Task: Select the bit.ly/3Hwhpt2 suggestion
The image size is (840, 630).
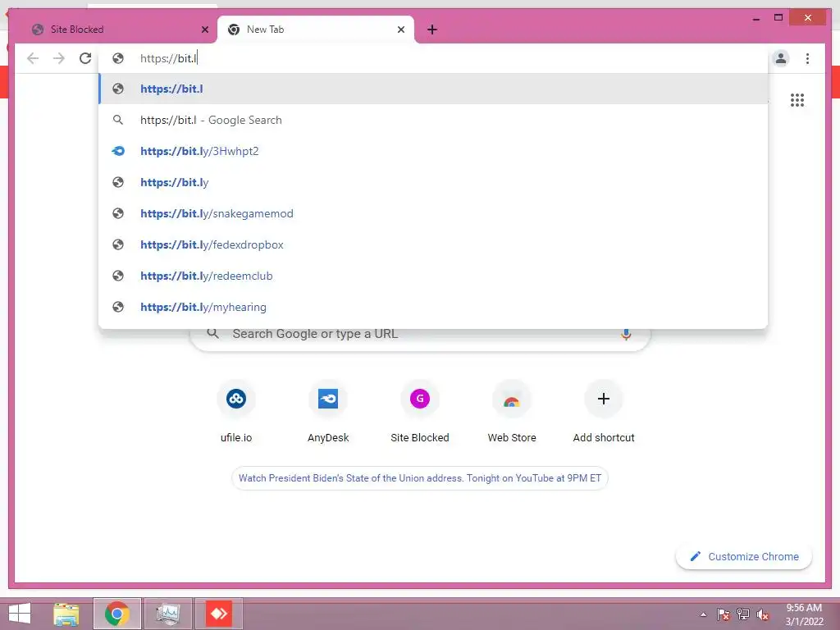Action: [433, 151]
